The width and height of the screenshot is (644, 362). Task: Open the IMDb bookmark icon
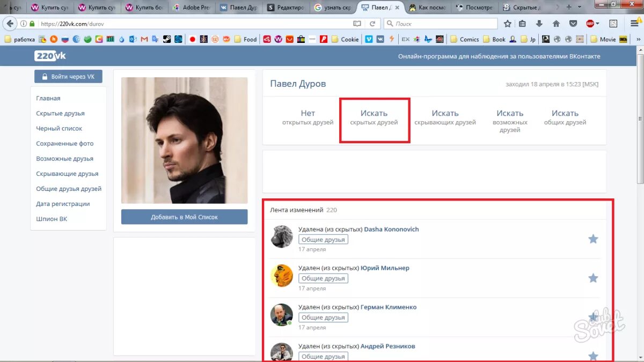[623, 39]
